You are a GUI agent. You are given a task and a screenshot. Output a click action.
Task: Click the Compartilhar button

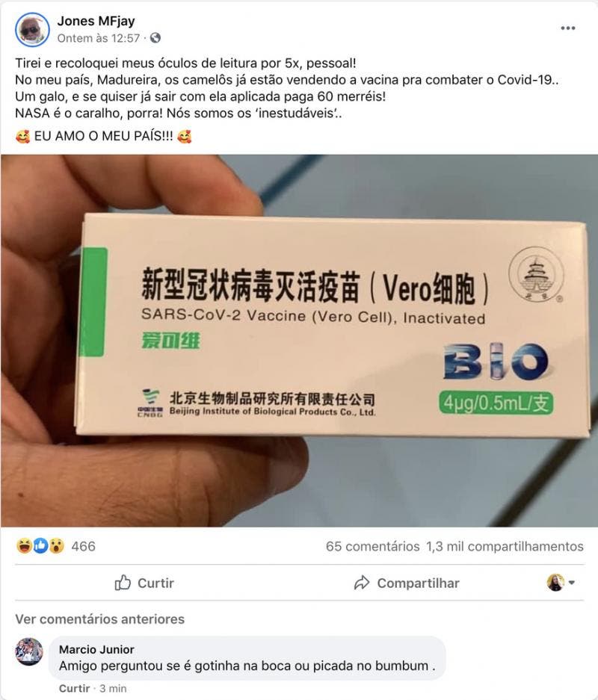(407, 583)
